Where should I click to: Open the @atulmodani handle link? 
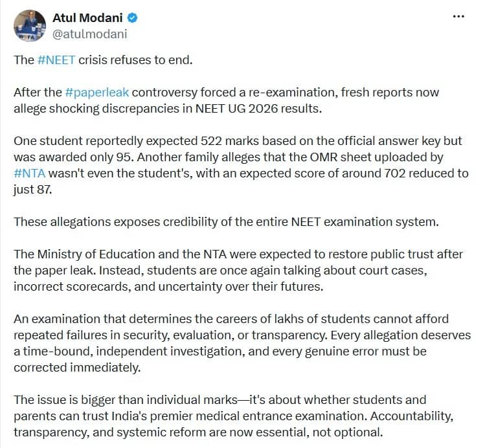[x=90, y=34]
